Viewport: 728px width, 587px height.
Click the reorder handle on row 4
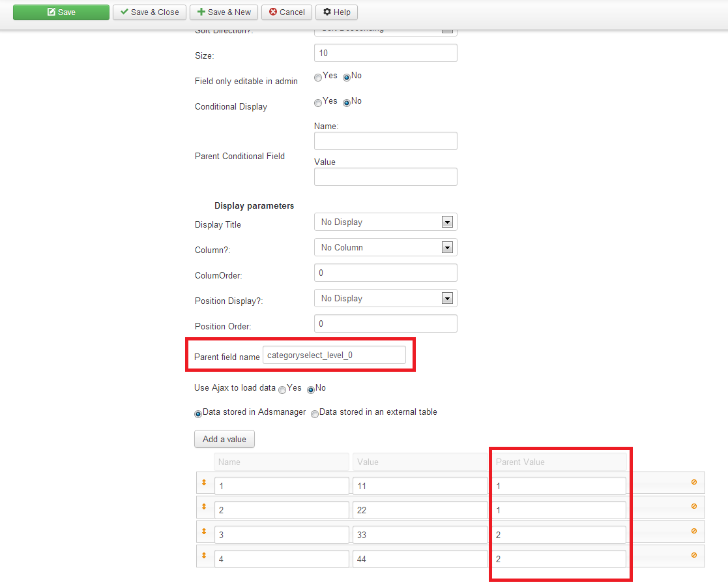tap(203, 556)
